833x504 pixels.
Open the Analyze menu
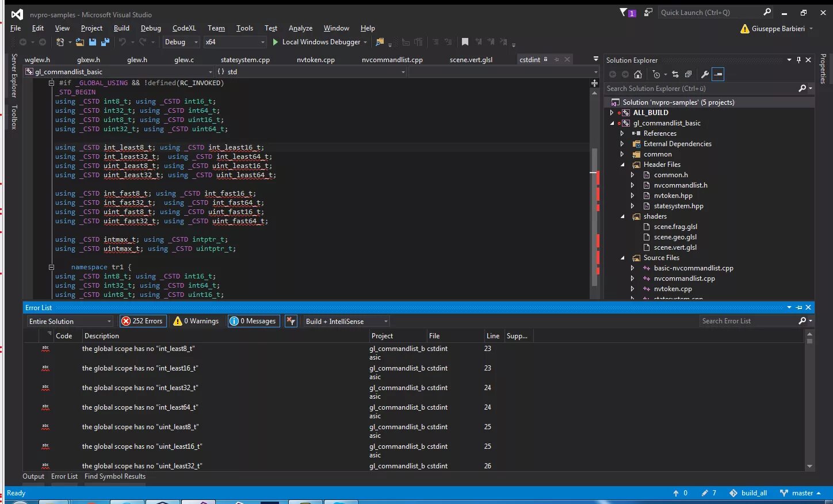pyautogui.click(x=300, y=28)
